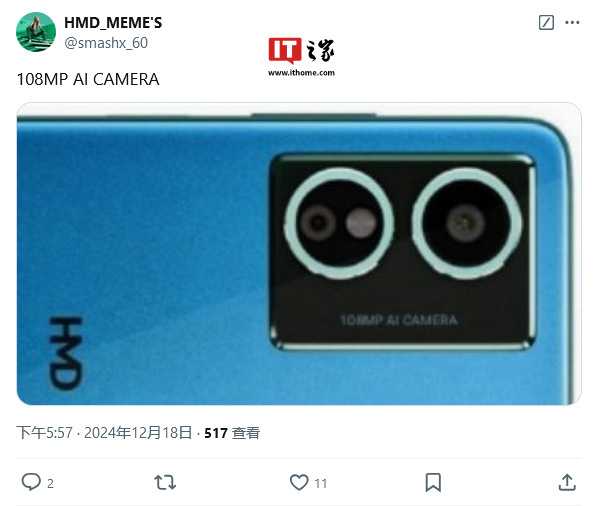
Task: Open the HMD_MEME'S profile avatar
Action: point(36,32)
